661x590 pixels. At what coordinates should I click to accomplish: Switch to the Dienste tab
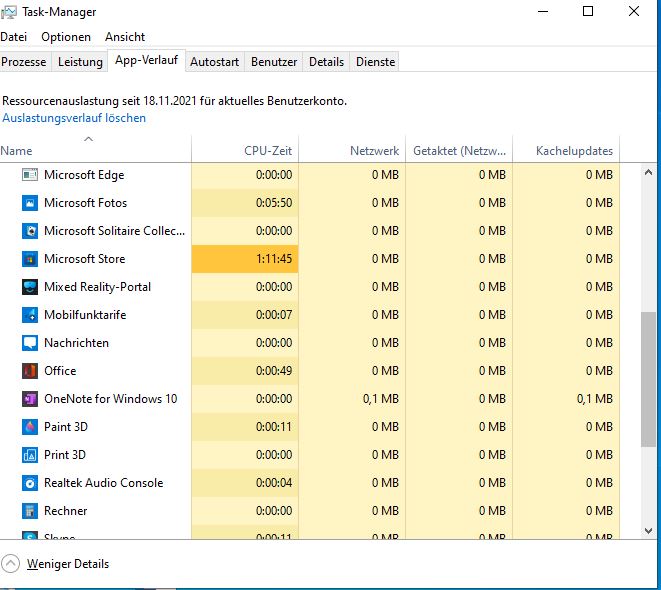tap(375, 62)
